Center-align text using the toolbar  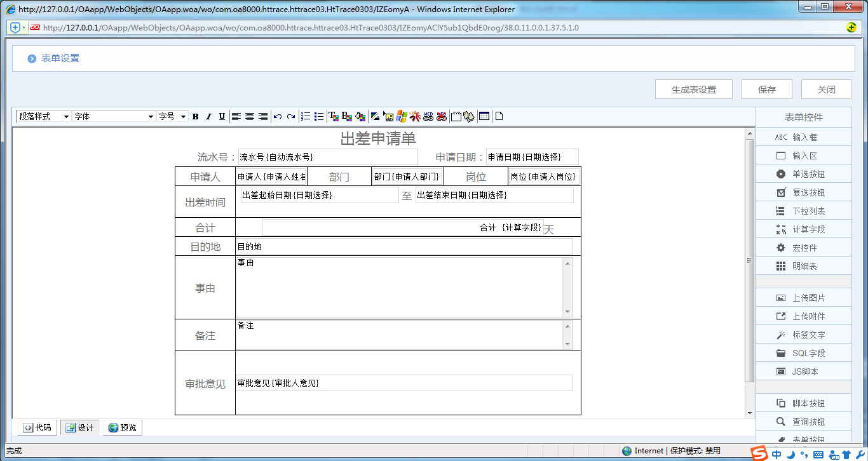pyautogui.click(x=249, y=116)
